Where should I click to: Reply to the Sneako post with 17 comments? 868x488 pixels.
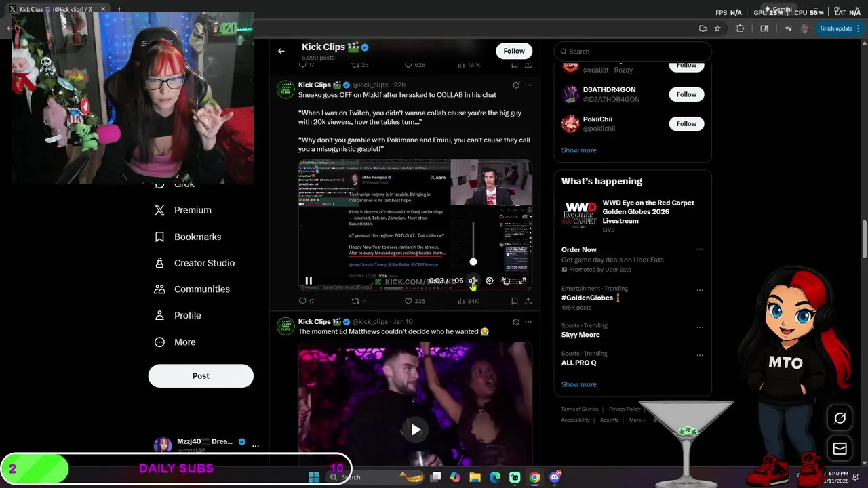point(307,301)
